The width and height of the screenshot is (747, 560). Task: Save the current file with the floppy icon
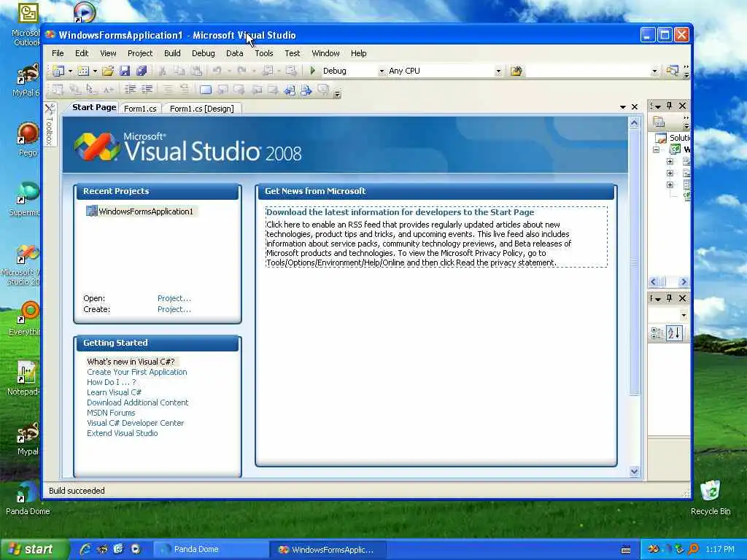coord(125,71)
